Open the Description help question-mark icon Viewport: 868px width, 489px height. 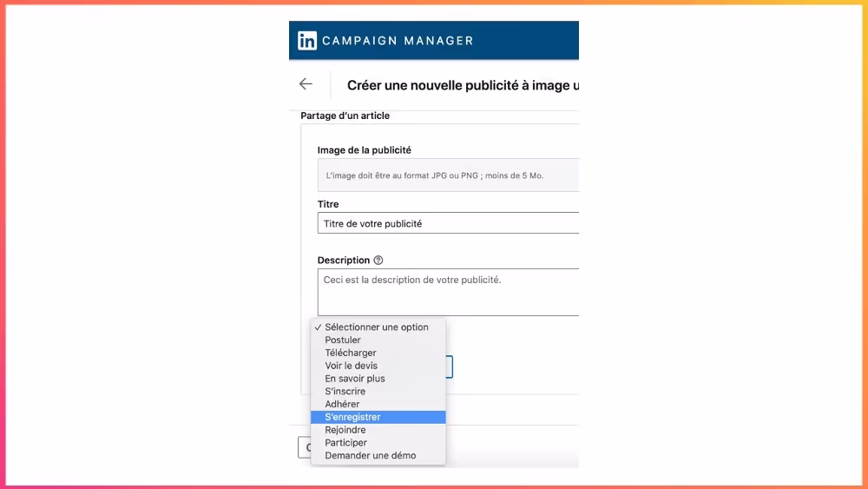coord(378,261)
